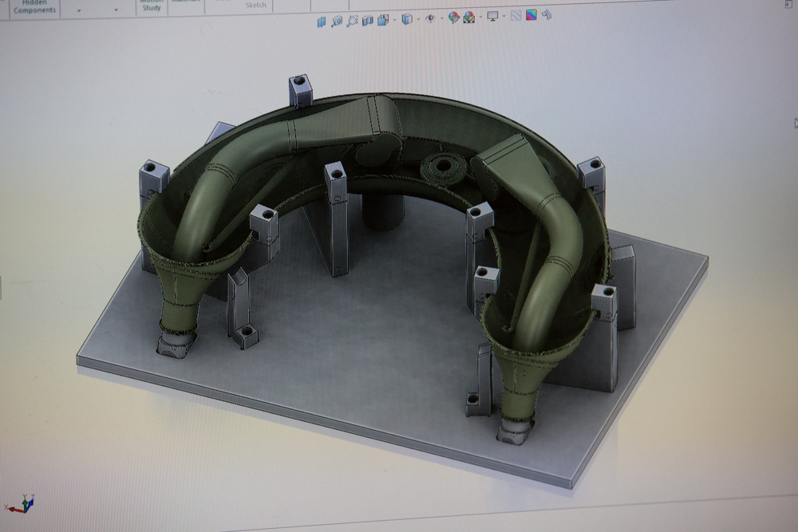Open the Motion Study command
Viewport: 798px width, 532px height.
click(151, 5)
